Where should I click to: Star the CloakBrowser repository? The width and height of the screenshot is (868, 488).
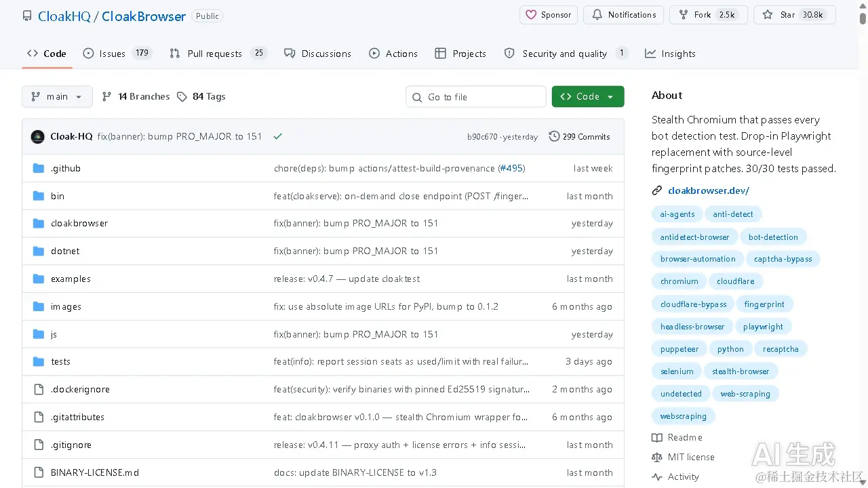[794, 15]
